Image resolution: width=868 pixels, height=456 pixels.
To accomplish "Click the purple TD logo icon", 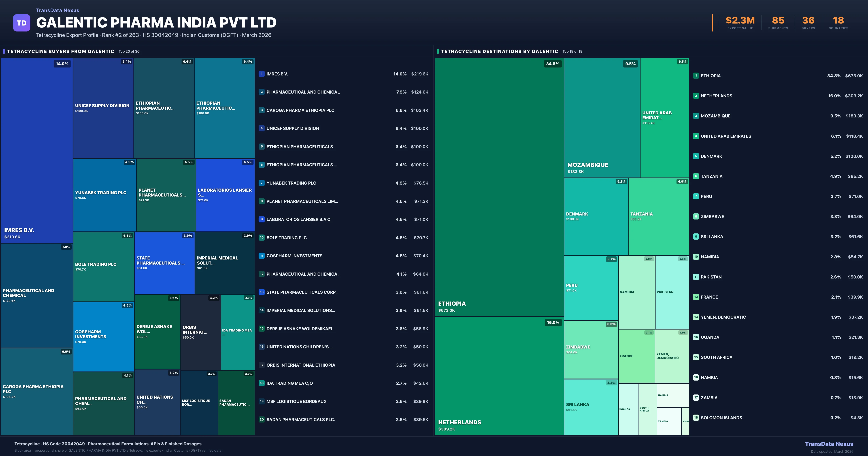I will 22,23.
